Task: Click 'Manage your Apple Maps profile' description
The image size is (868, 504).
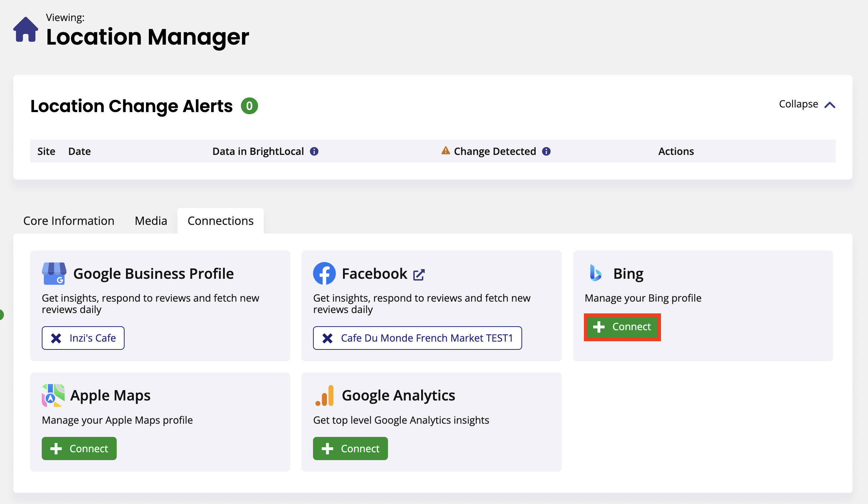Action: click(117, 420)
